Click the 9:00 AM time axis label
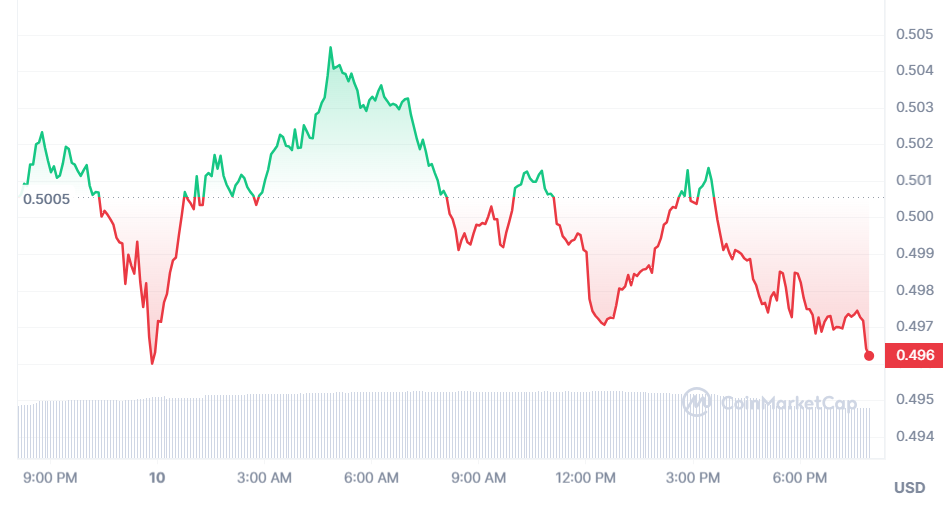Viewport: 943px width, 507px height. point(479,478)
